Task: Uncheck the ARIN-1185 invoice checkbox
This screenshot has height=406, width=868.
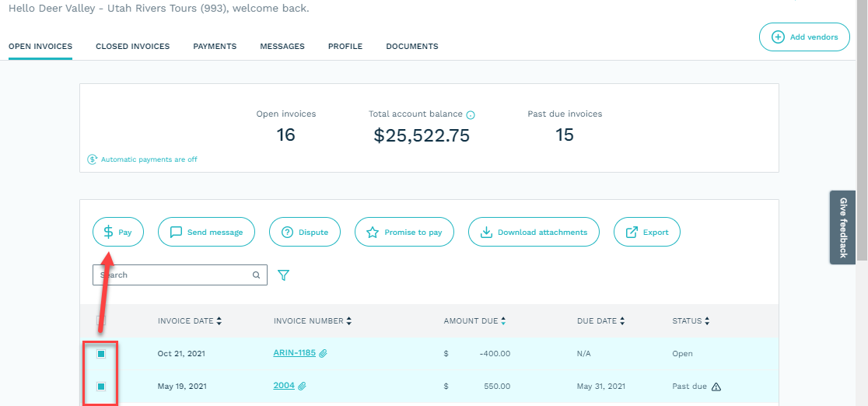Action: point(101,354)
